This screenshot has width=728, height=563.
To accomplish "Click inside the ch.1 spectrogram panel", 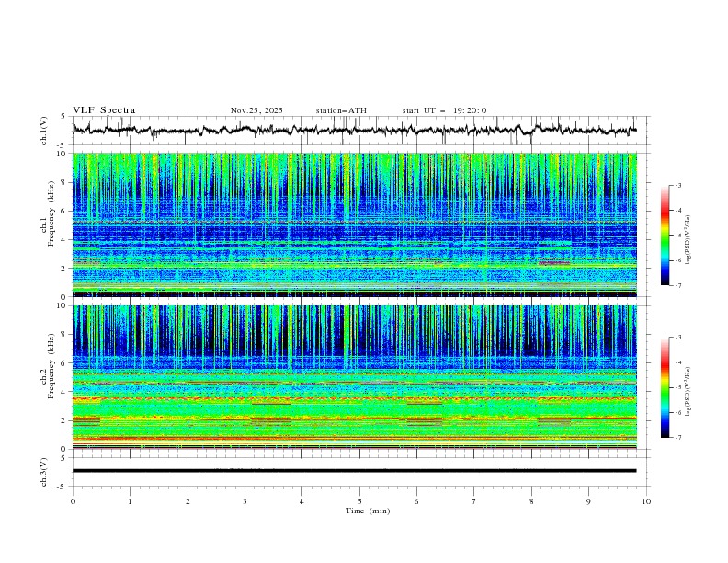I will pyautogui.click(x=354, y=224).
